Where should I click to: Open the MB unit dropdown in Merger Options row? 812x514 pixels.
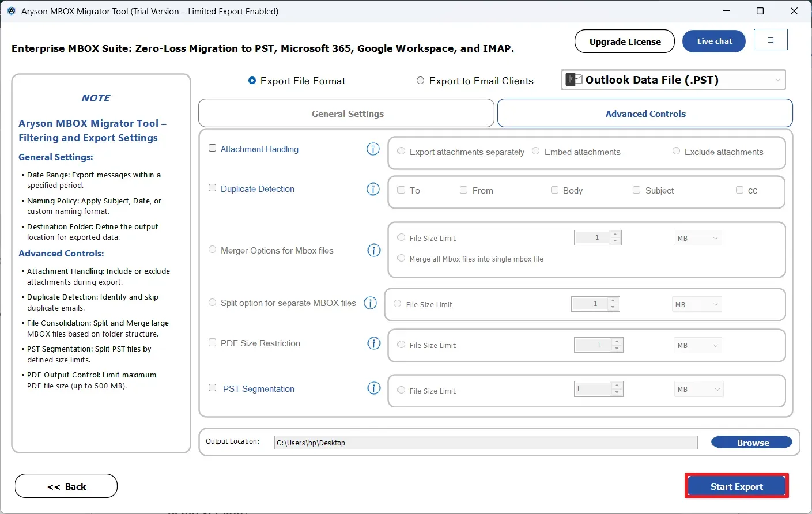click(697, 238)
